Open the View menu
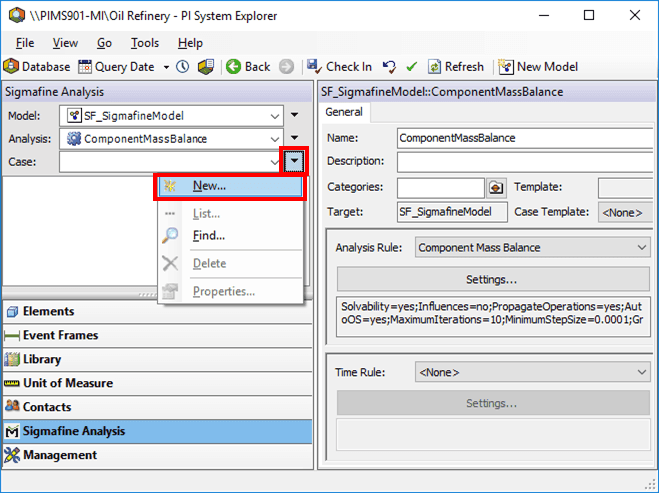Viewport: 659px width, 493px height. point(65,43)
